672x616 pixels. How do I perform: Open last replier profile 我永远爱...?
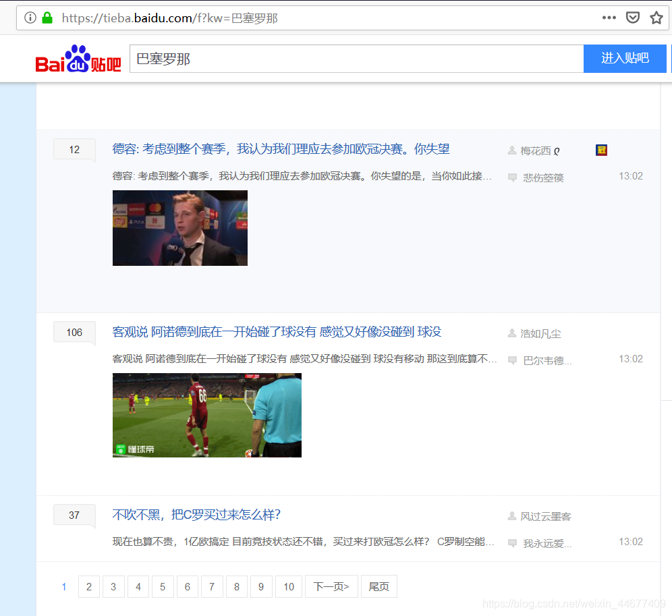pos(547,544)
